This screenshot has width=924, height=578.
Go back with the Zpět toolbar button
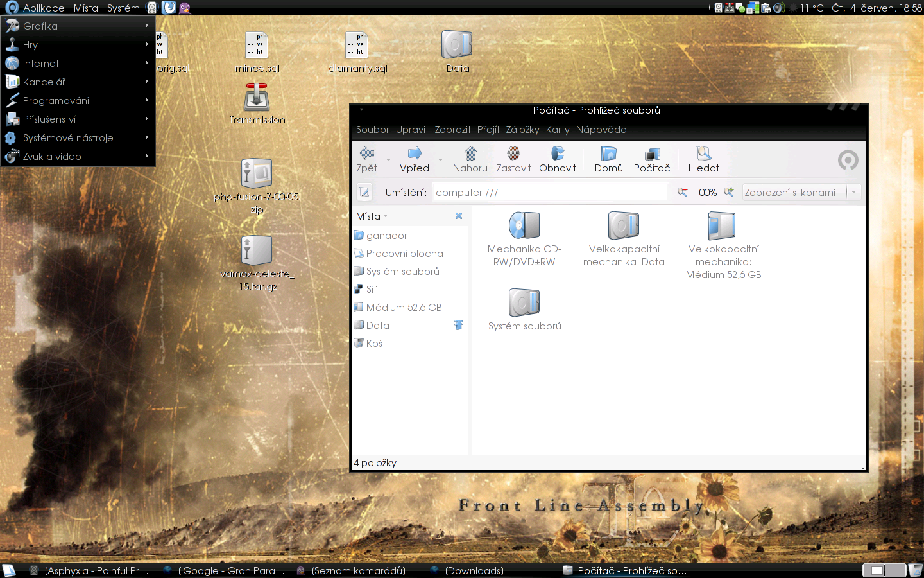tap(367, 159)
